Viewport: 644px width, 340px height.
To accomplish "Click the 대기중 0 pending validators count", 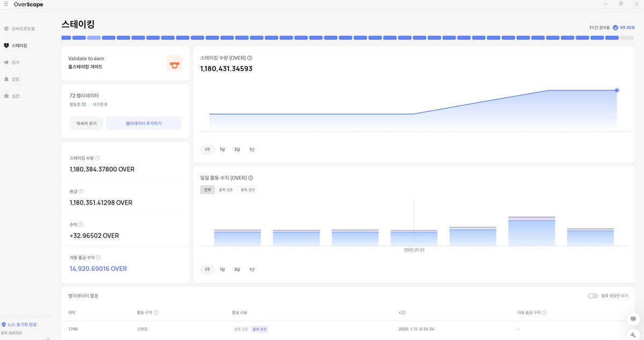I will [100, 104].
